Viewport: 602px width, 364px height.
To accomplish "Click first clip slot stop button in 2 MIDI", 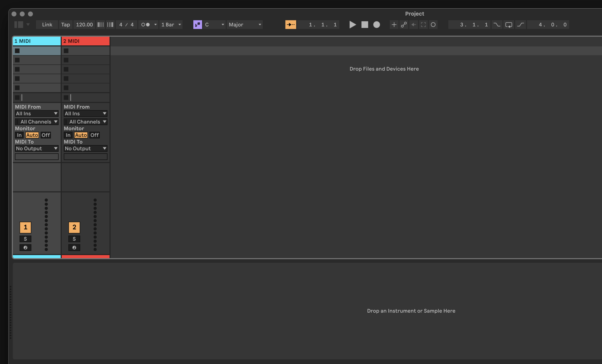I will [66, 51].
